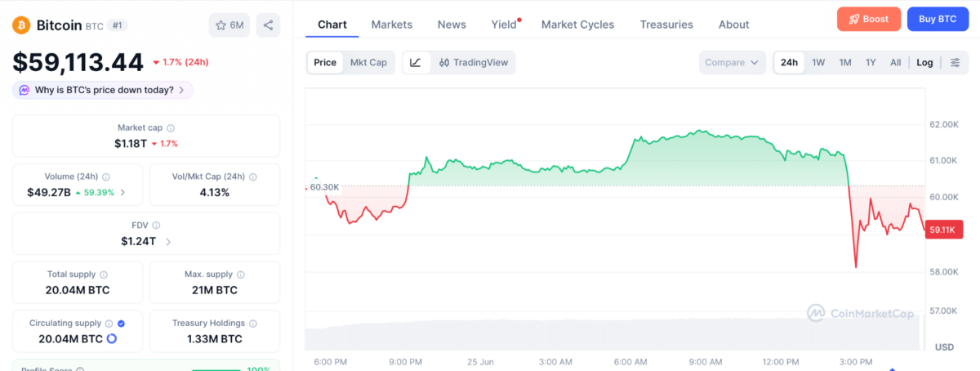Switch chart to Mkt Cap
This screenshot has height=371, width=980.
(368, 62)
